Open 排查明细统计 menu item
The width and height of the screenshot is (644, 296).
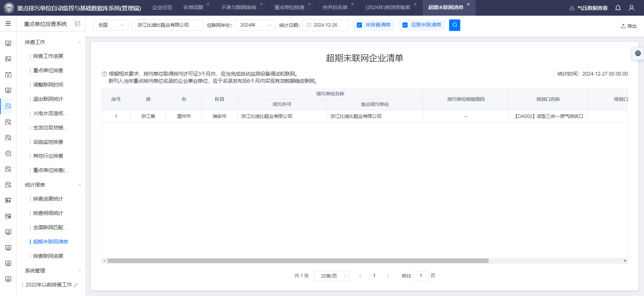[48, 213]
